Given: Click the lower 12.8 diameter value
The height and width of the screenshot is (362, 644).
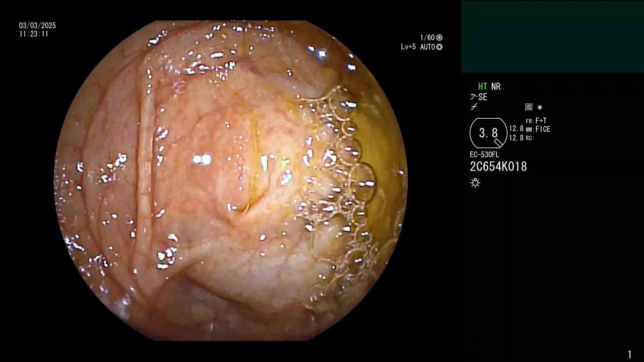Looking at the screenshot, I should [516, 138].
